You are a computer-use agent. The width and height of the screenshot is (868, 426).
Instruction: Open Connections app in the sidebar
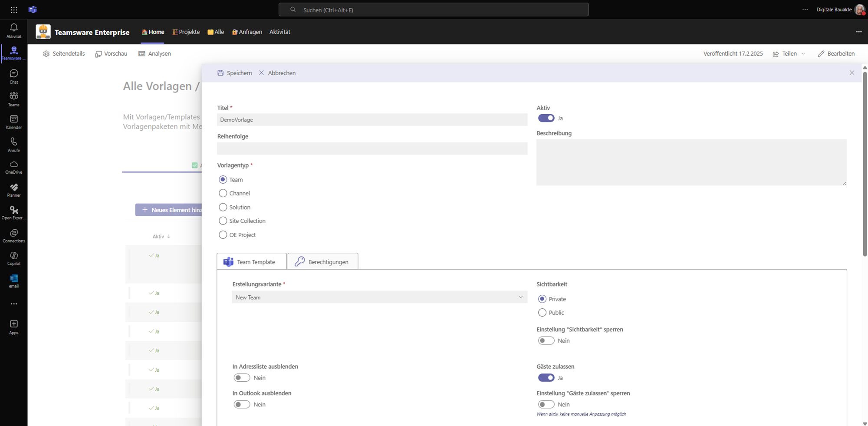coord(14,235)
